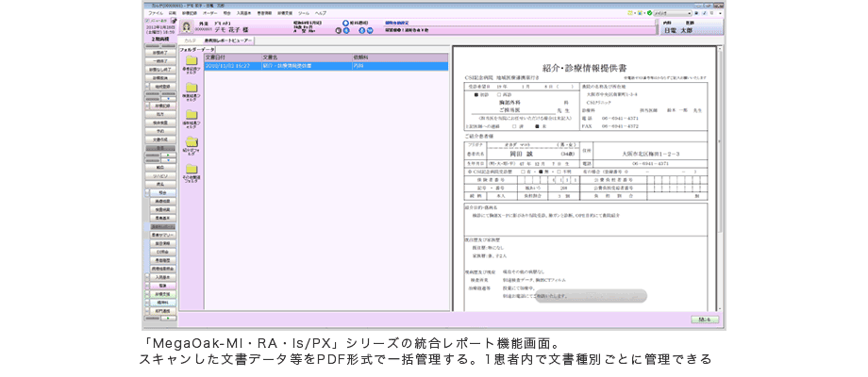Open the third yellow folder in the folder list
The height and width of the screenshot is (377, 868).
(191, 115)
